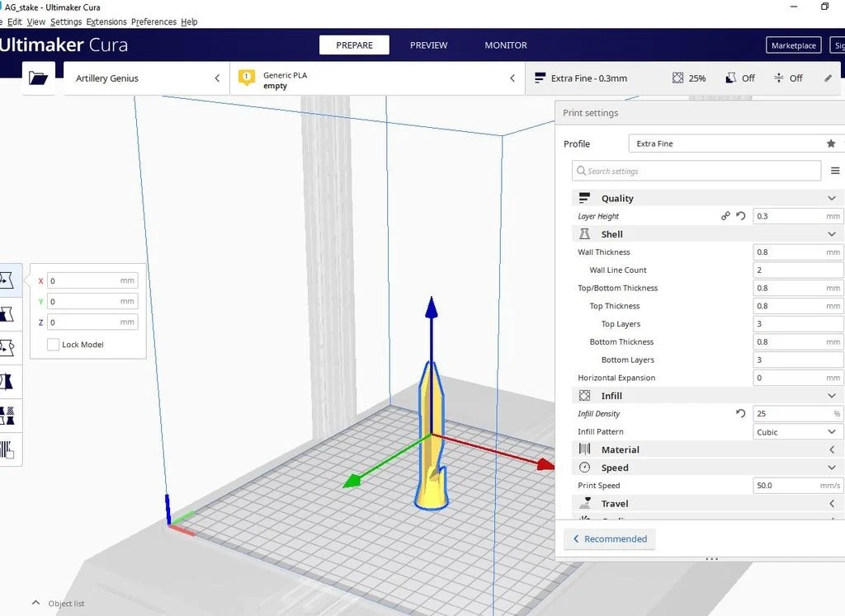
Task: Open the Preferences menu
Action: pyautogui.click(x=153, y=21)
